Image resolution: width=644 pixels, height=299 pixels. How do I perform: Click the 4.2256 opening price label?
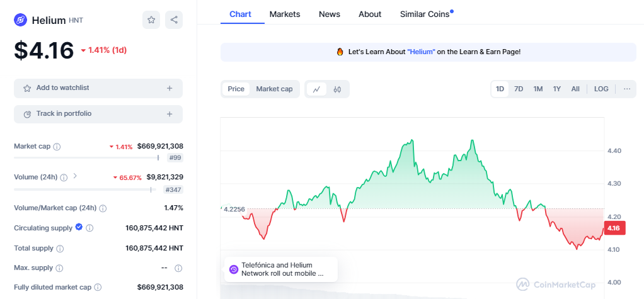[x=234, y=209]
